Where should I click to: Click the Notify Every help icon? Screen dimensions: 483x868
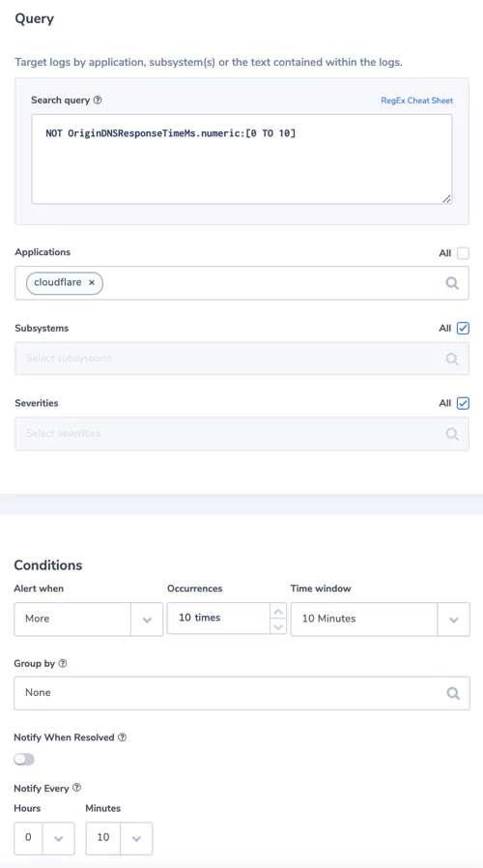(x=77, y=787)
